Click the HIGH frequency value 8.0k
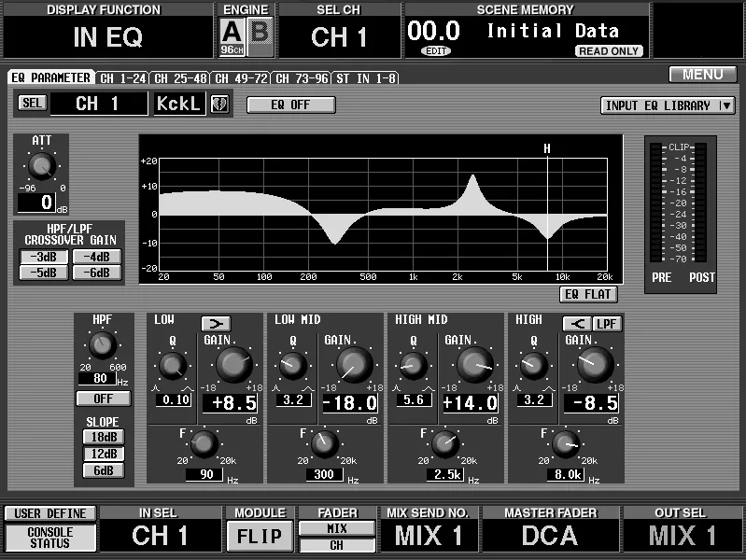The width and height of the screenshot is (746, 560). coord(566,474)
